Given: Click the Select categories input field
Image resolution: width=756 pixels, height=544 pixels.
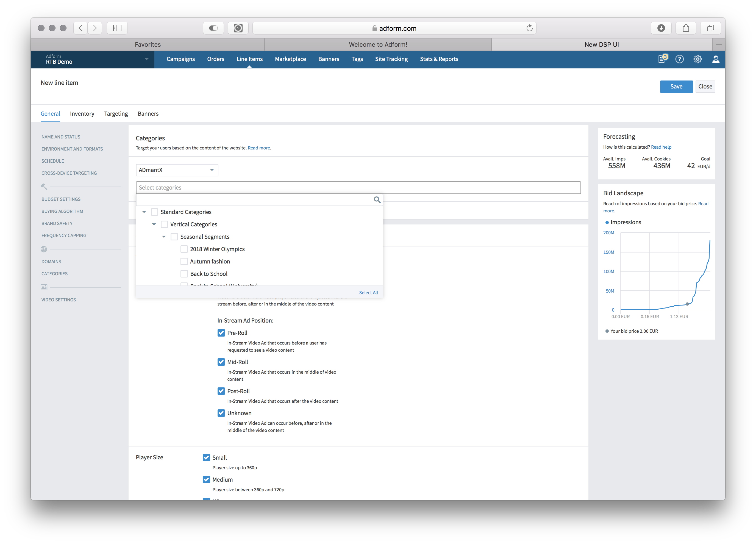Looking at the screenshot, I should [358, 187].
